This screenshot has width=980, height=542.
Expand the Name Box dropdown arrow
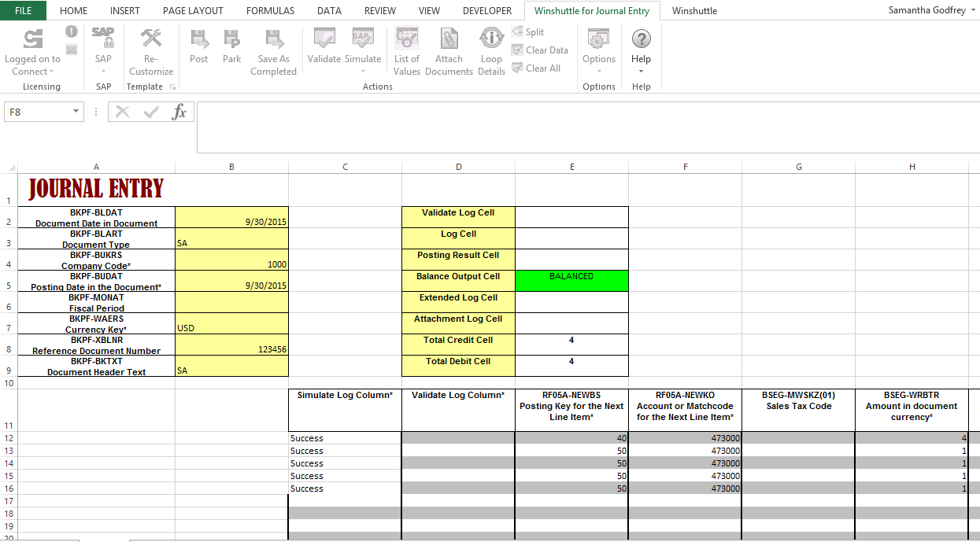pyautogui.click(x=76, y=112)
